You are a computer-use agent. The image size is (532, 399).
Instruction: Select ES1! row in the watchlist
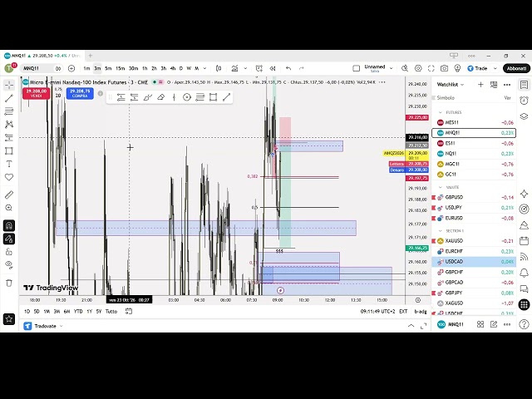tap(474, 143)
